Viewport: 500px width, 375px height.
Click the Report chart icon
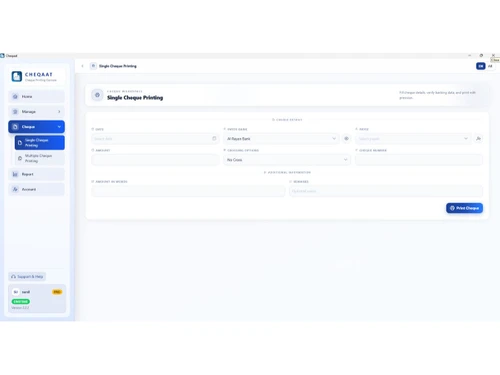(x=15, y=174)
